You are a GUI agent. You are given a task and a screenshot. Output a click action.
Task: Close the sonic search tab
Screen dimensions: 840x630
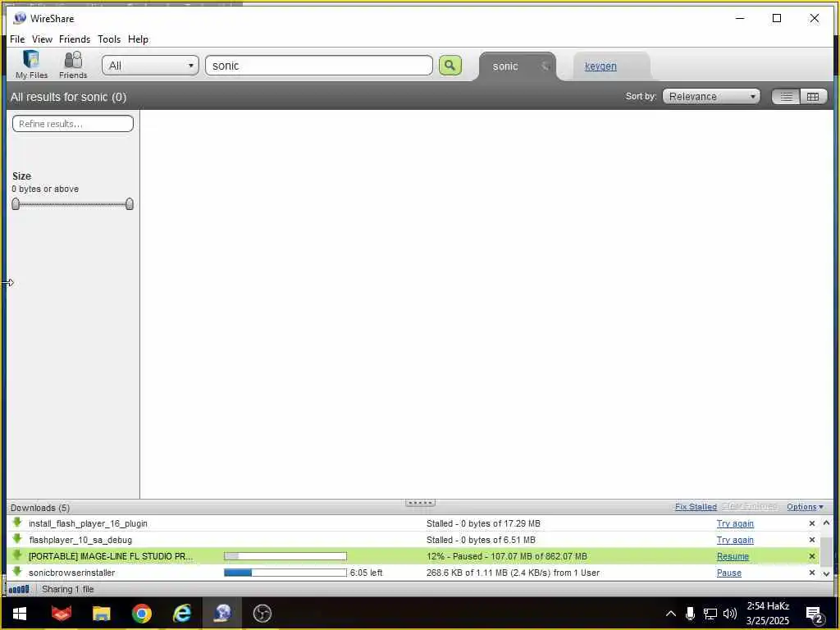click(x=546, y=66)
